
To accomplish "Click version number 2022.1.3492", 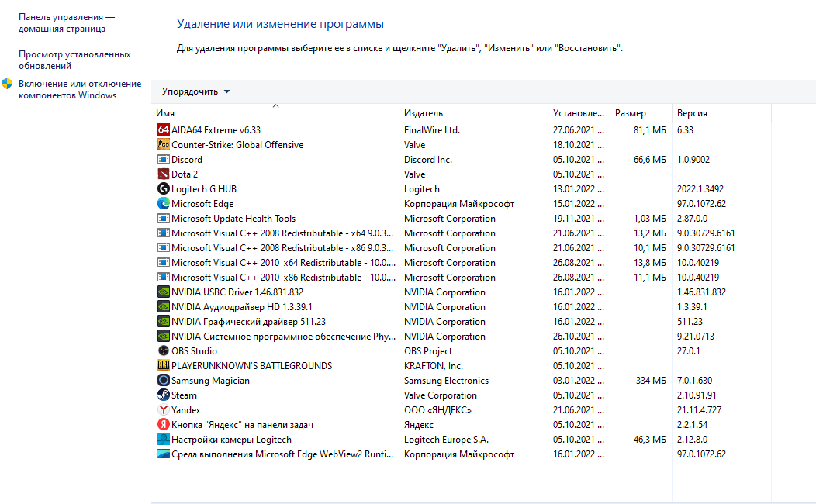I will (700, 188).
